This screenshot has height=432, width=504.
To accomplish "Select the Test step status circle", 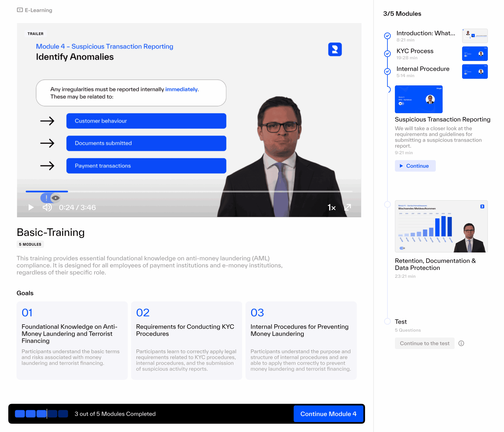I will click(387, 321).
